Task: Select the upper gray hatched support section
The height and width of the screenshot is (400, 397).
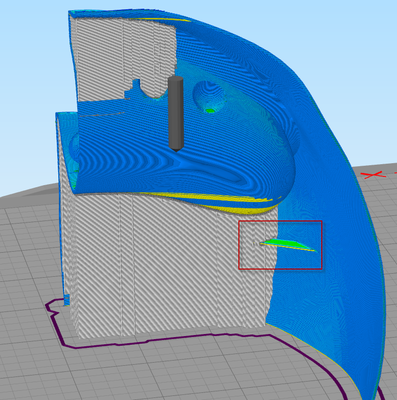Action: (x=123, y=57)
